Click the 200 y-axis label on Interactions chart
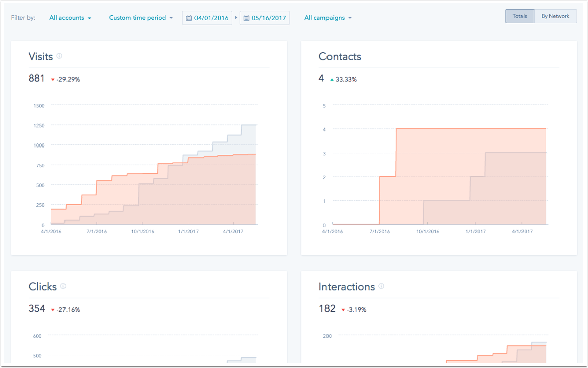Image resolution: width=588 pixels, height=368 pixels. (328, 336)
